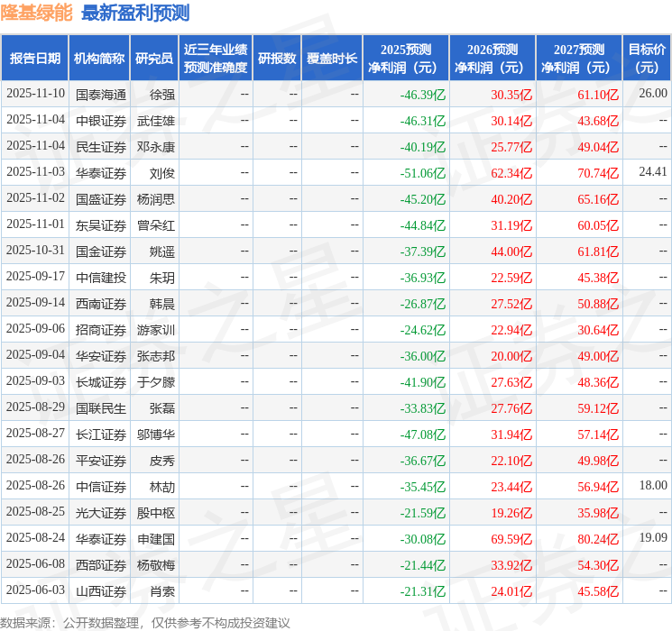The image size is (672, 631).
Task: Sort by 2025预测净利润 column header
Action: pos(406,59)
